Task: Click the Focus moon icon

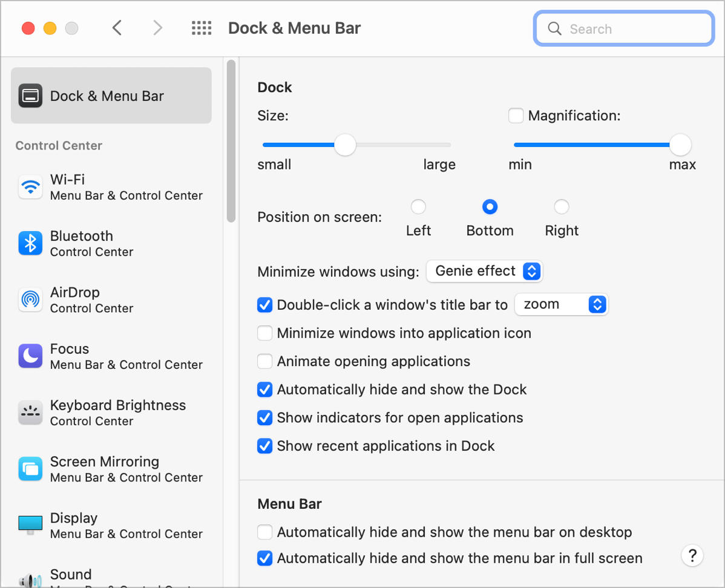Action: point(30,356)
